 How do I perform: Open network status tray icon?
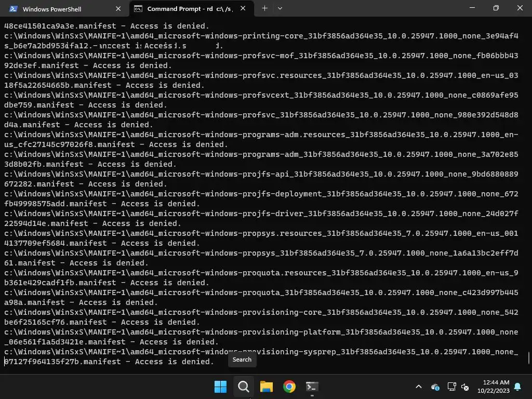[x=451, y=387]
